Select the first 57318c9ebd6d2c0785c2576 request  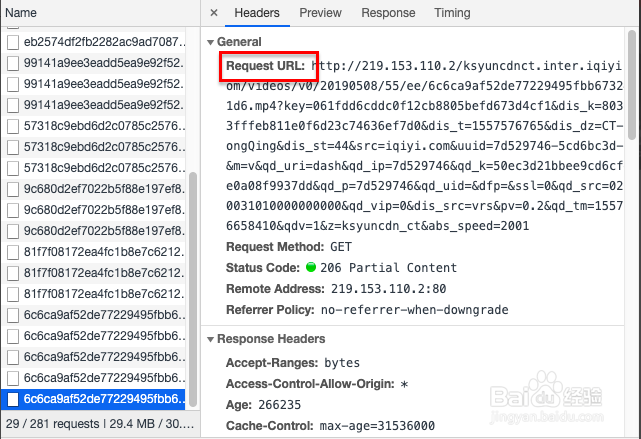94,125
